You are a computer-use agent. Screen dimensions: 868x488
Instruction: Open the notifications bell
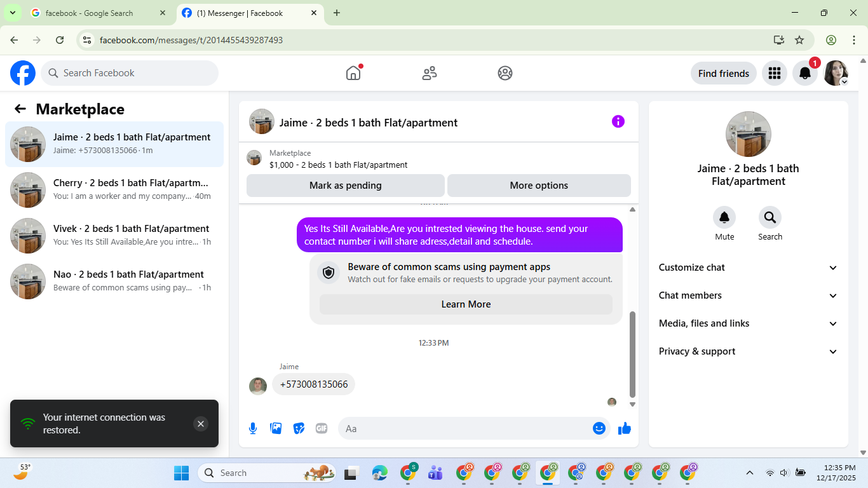[805, 73]
